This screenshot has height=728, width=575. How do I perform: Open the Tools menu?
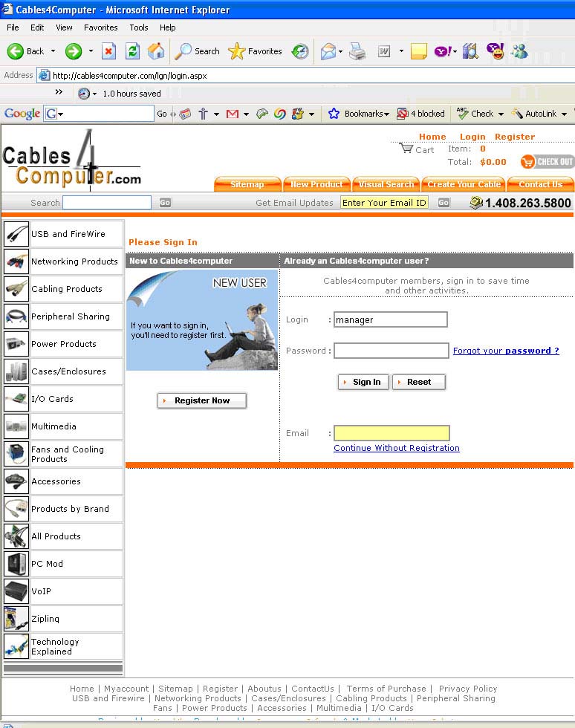(139, 27)
